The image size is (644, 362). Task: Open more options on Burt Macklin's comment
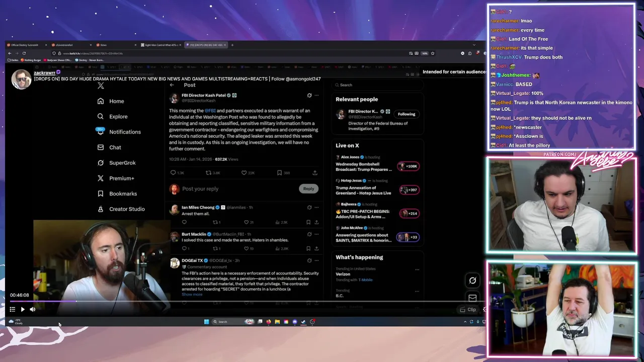coord(316,234)
